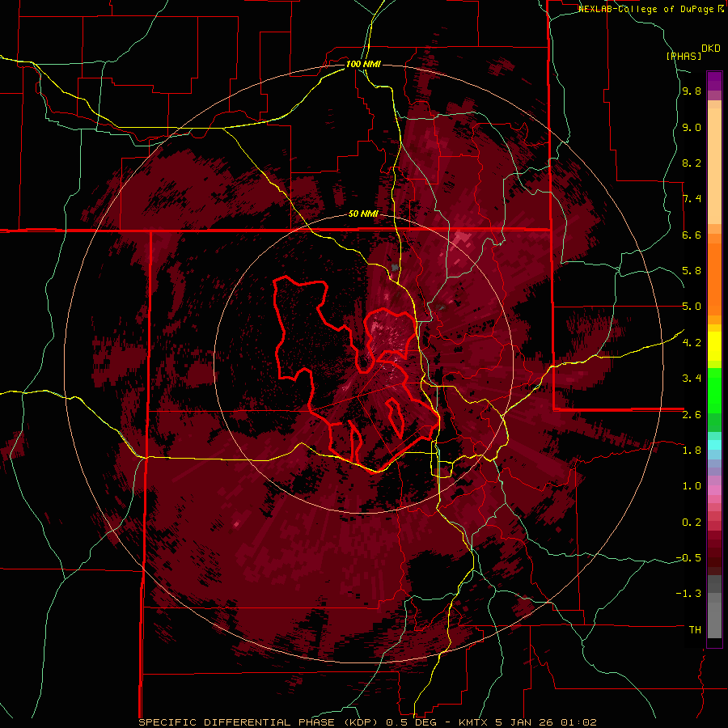Pick the cyan band of the color bar

pos(714,444)
